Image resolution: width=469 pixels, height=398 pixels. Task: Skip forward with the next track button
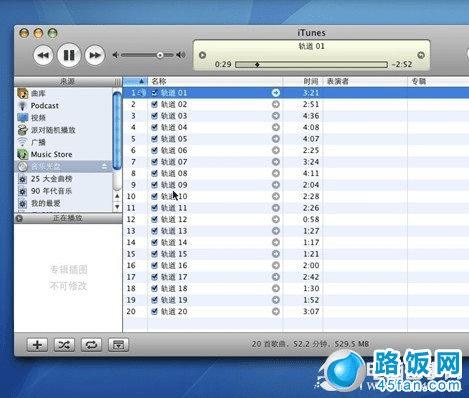[x=95, y=55]
